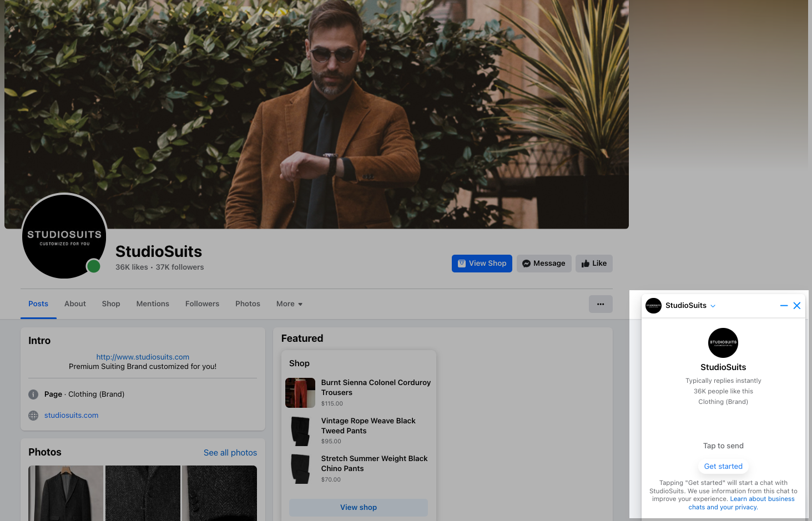Minimize the StudioSuits chat window
This screenshot has height=521, width=812.
click(784, 306)
